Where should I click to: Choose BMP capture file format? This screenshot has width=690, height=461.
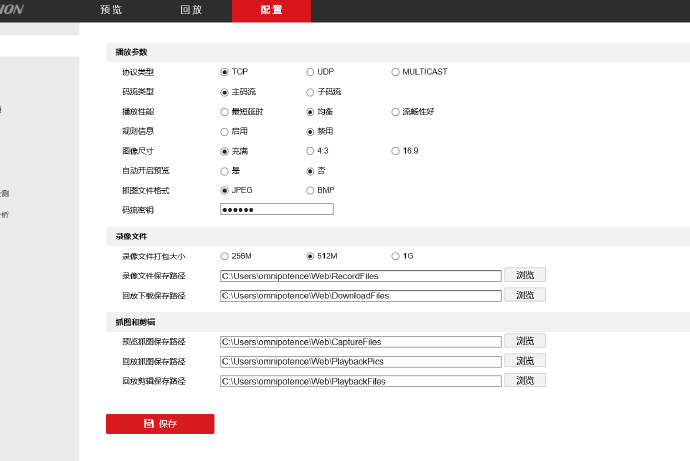[x=310, y=190]
